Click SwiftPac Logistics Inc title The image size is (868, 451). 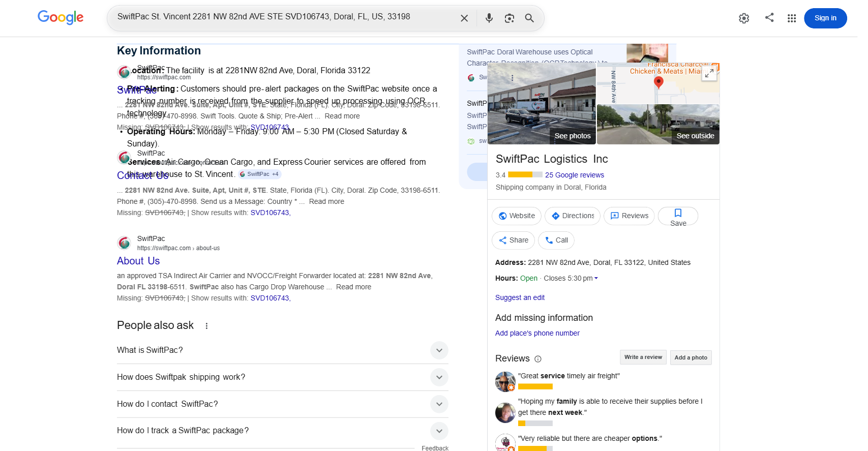[552, 159]
